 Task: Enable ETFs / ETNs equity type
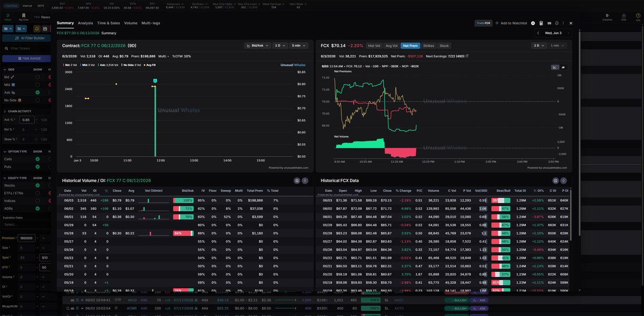[x=38, y=193]
